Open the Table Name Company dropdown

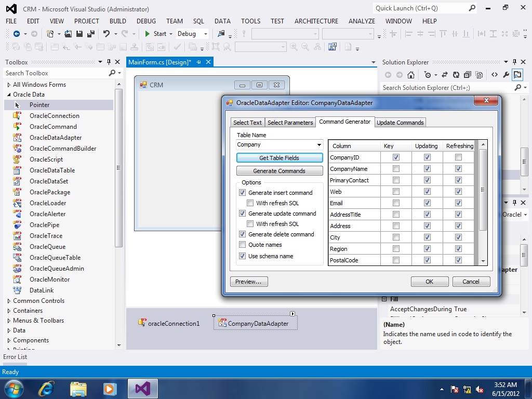click(x=319, y=145)
